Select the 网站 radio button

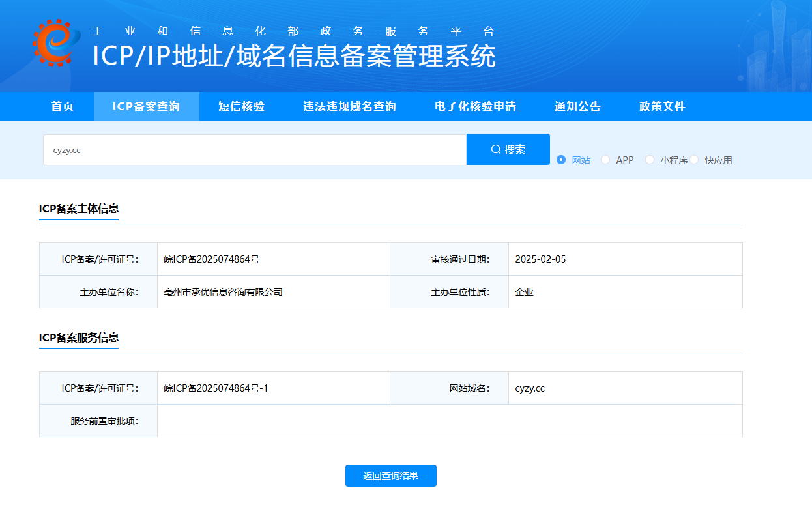(561, 160)
